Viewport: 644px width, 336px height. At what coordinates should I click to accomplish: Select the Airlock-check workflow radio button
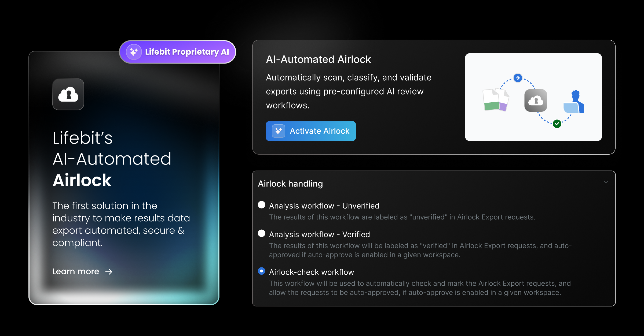tap(262, 271)
